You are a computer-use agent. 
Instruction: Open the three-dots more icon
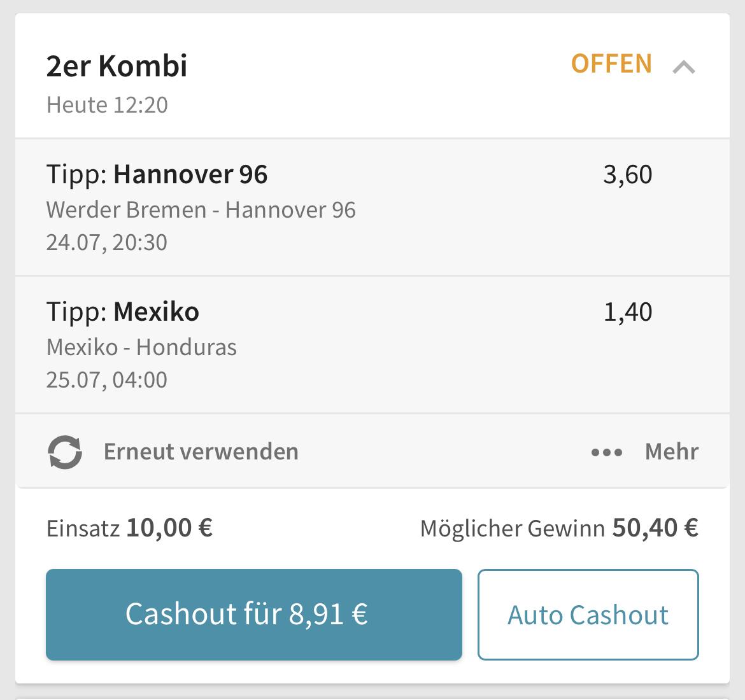click(x=607, y=452)
